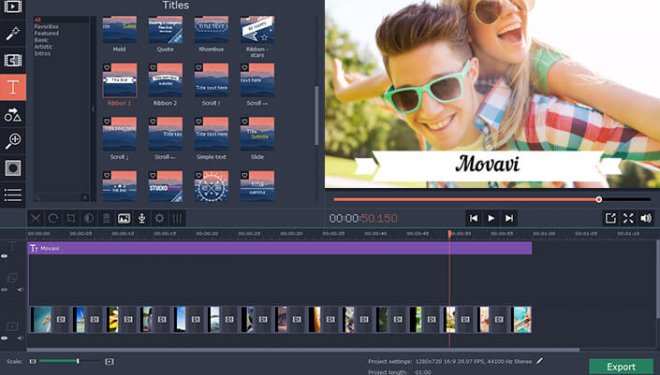Click the Titles panel vertical scrollbar
Screen dimensions: 660x375
pyautogui.click(x=317, y=116)
